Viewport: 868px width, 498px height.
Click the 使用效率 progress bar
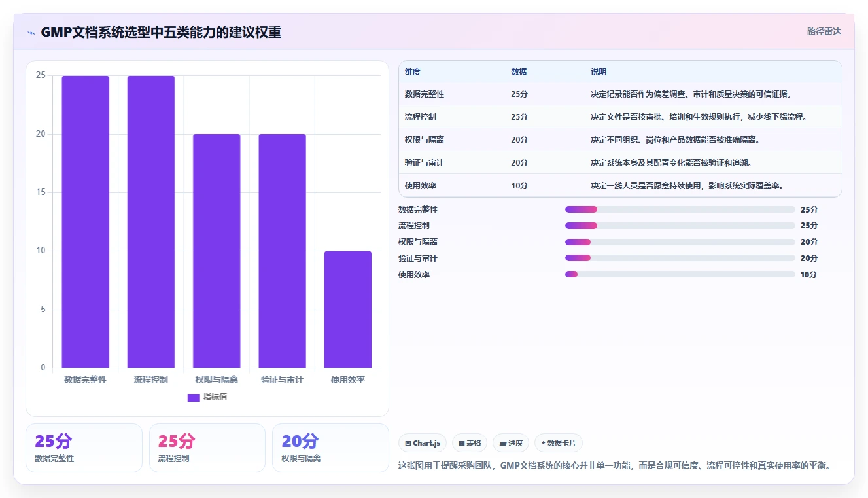680,274
